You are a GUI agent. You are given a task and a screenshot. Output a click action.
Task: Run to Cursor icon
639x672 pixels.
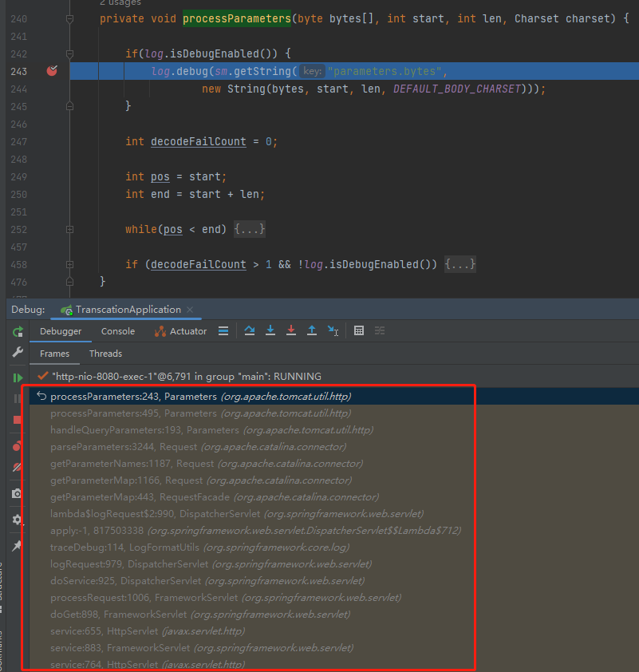pos(333,330)
